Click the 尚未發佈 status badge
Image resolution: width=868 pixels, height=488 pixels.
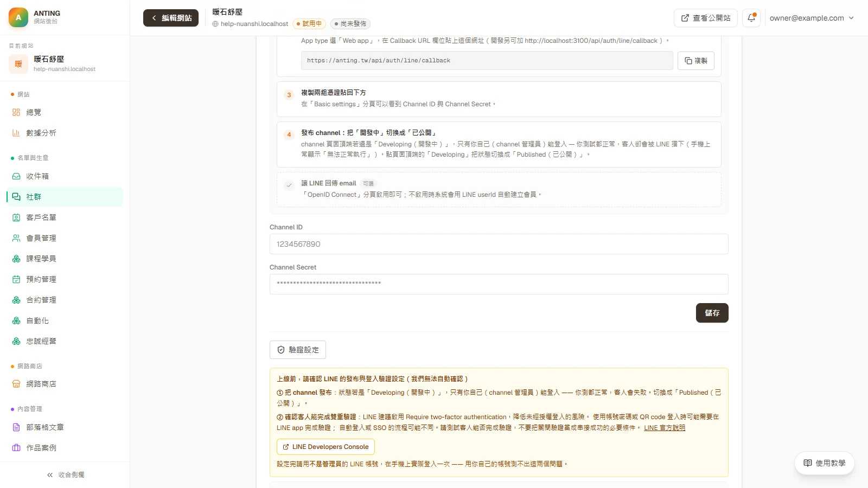350,24
